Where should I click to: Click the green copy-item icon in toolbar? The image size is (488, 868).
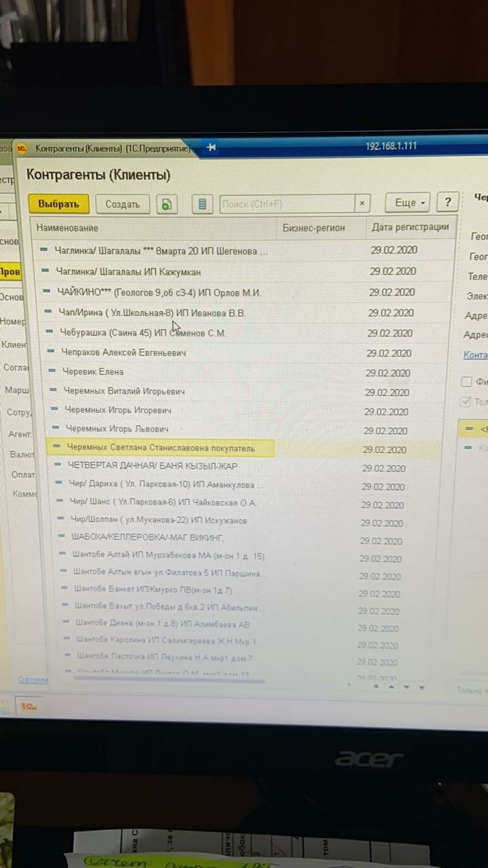(x=167, y=204)
